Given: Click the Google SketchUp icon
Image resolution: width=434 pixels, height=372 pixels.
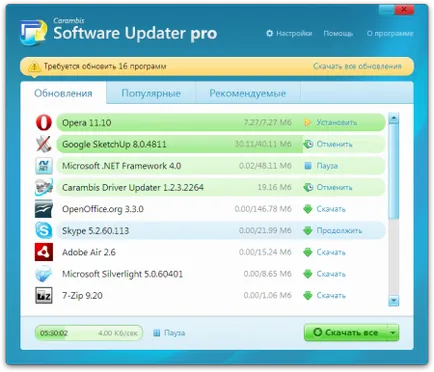Looking at the screenshot, I should click(44, 144).
